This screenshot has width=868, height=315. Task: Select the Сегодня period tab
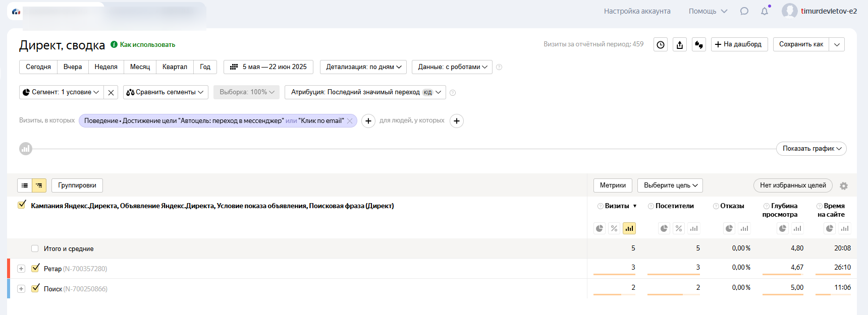38,67
